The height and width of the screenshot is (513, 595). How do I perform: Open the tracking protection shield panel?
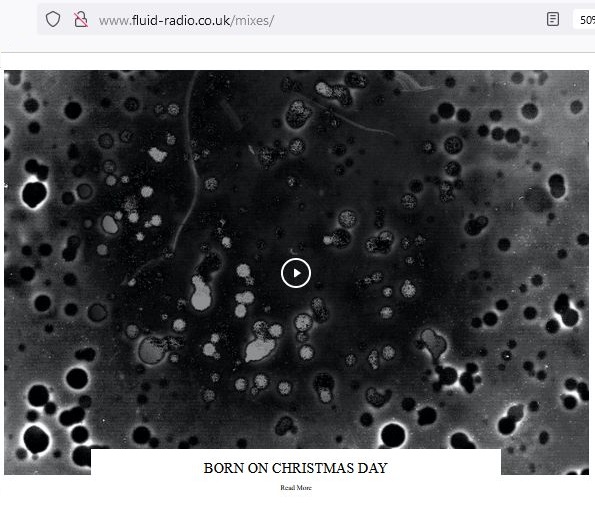[53, 19]
